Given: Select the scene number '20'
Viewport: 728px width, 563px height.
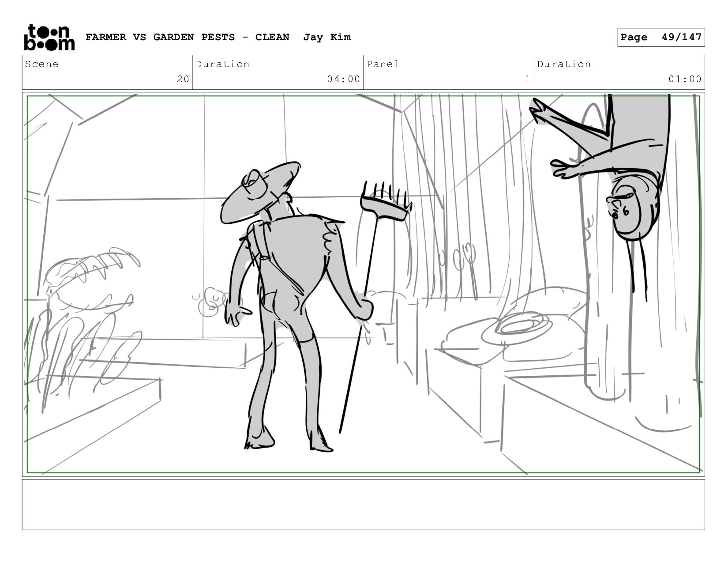Looking at the screenshot, I should pos(183,79).
